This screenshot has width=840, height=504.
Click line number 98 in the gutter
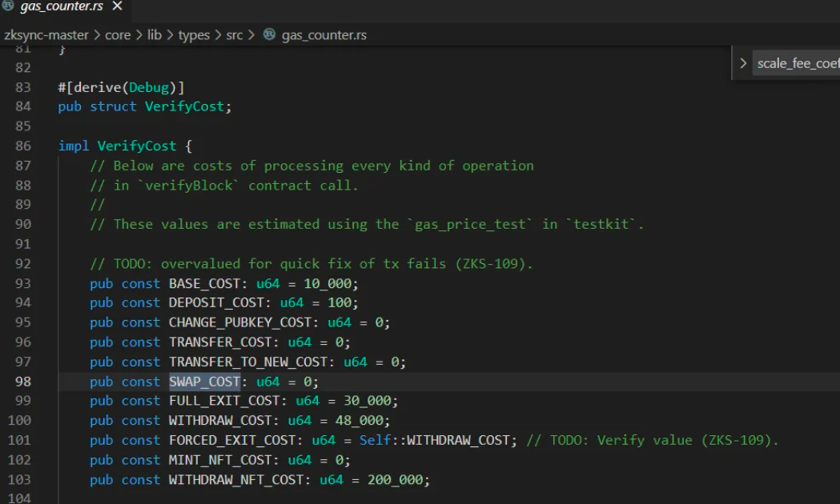point(23,382)
